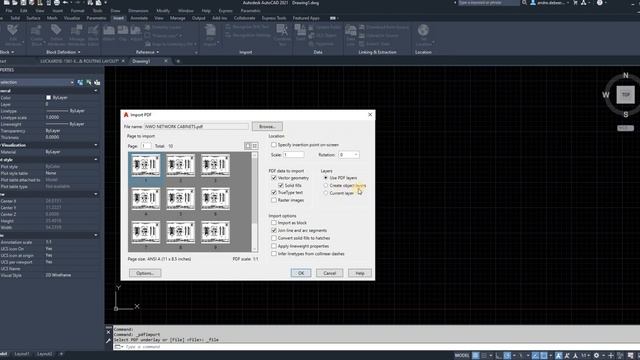This screenshot has width=640, height=360.
Task: Click the ByLayer color swatch
Action: pos(48,98)
